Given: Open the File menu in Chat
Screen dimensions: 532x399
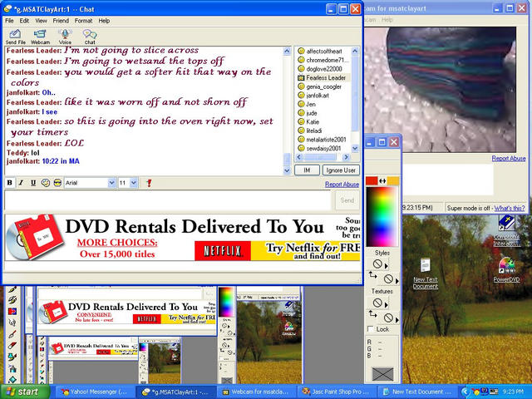Looking at the screenshot, I should [9, 21].
